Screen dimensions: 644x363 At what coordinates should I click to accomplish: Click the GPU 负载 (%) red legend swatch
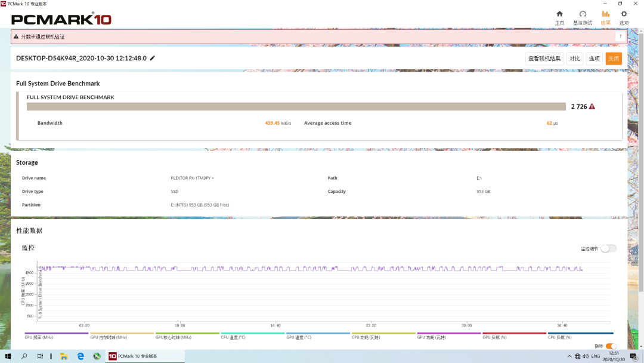[x=514, y=333]
